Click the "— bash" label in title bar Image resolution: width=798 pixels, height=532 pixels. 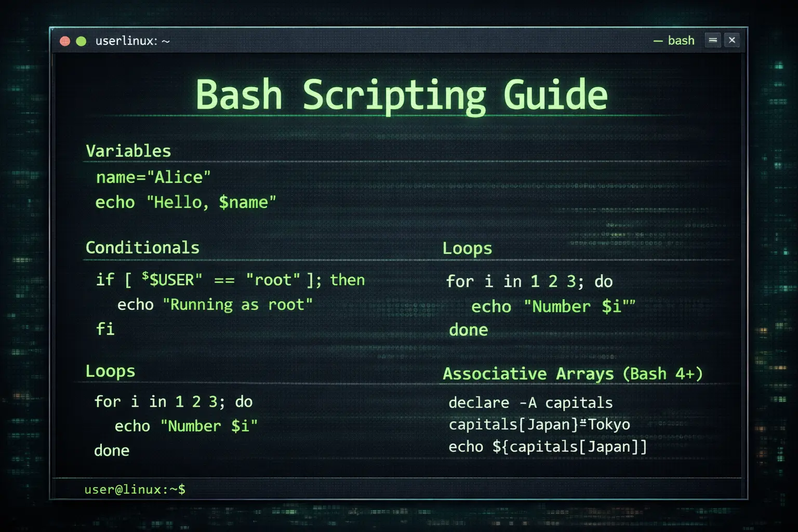coord(674,41)
